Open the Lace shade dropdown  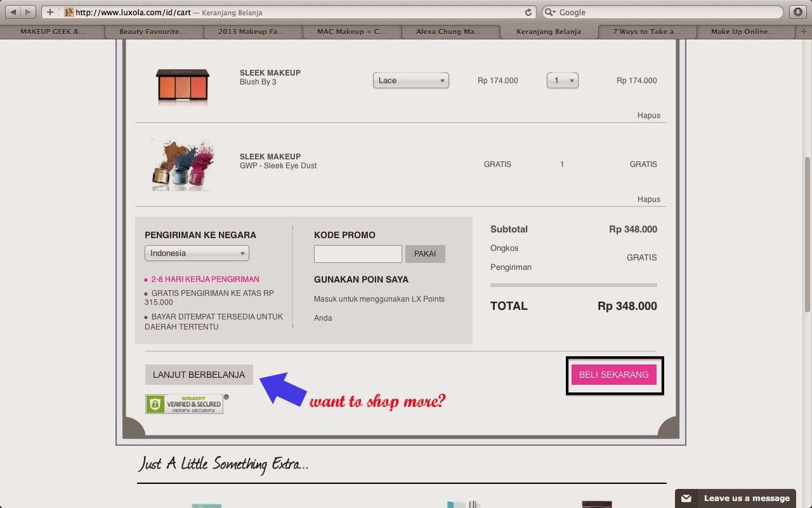pyautogui.click(x=410, y=81)
